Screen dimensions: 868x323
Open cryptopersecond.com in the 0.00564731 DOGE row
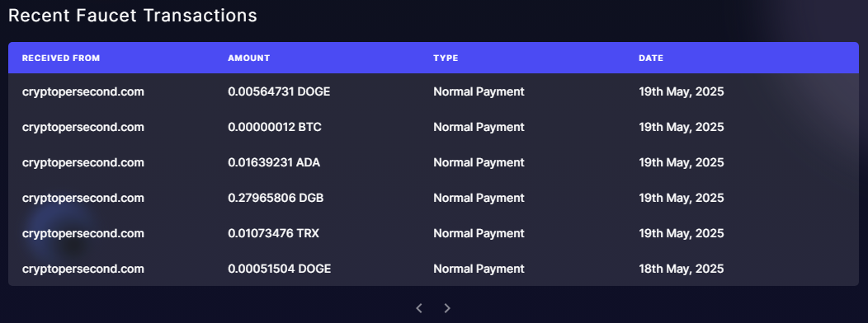tap(83, 91)
